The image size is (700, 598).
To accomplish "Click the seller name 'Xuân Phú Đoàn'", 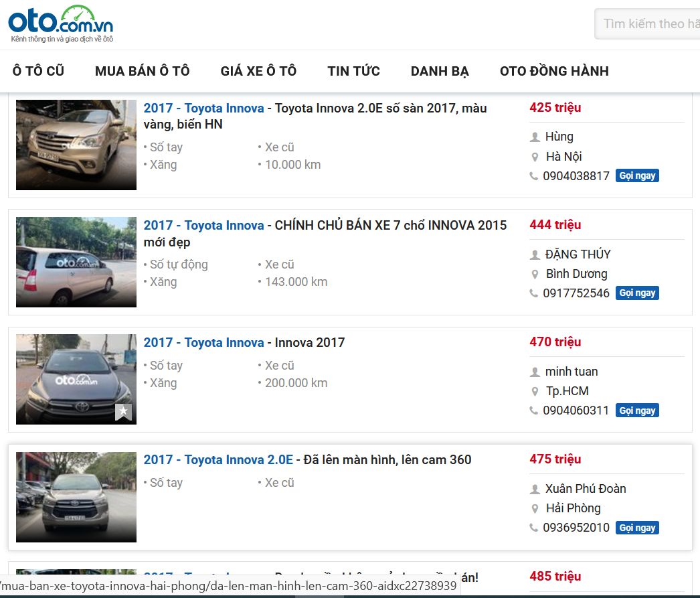I will pos(586,489).
